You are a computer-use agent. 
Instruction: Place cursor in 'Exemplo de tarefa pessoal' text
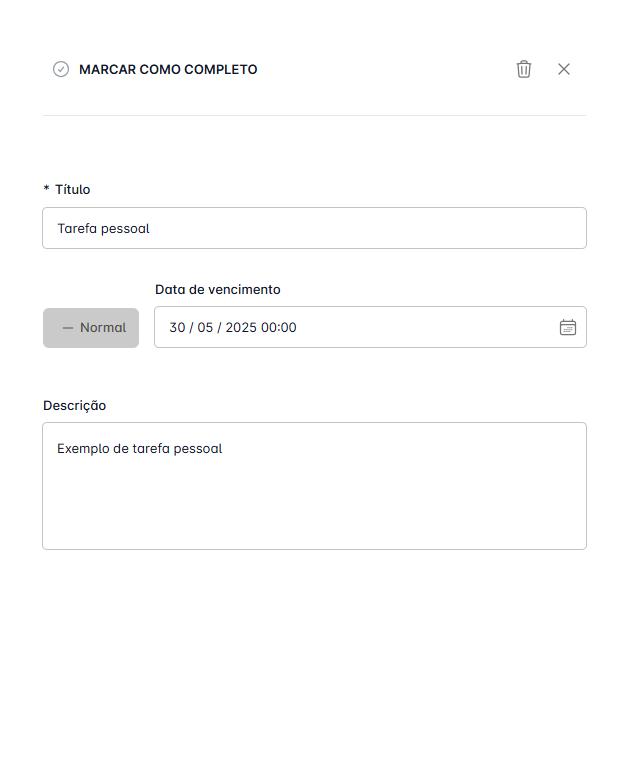tap(140, 448)
